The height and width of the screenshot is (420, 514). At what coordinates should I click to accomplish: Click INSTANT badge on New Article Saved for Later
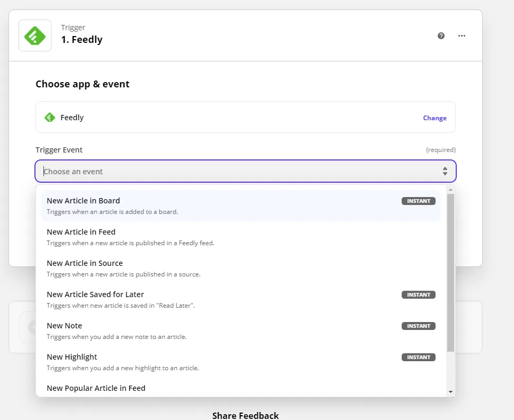418,294
